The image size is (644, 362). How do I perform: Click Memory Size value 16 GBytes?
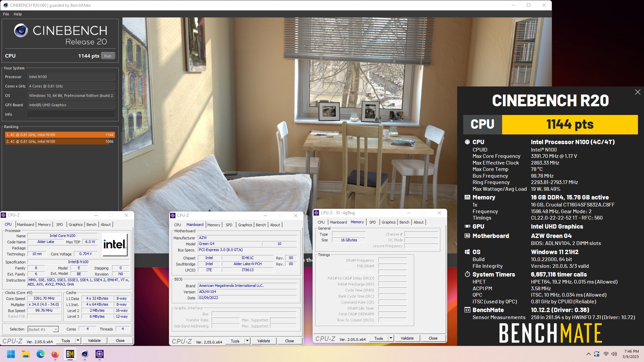pyautogui.click(x=349, y=240)
